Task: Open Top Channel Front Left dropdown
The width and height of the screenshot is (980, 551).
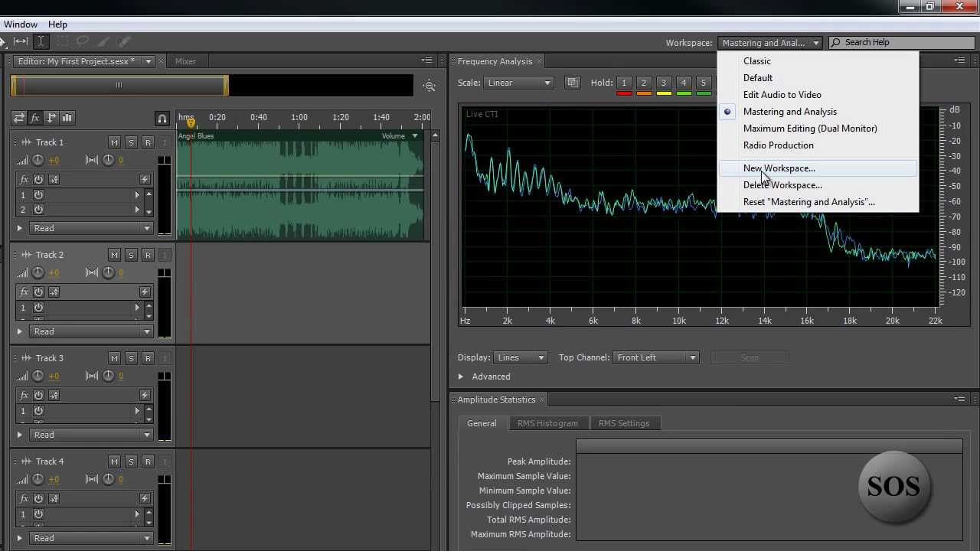Action: tap(656, 357)
